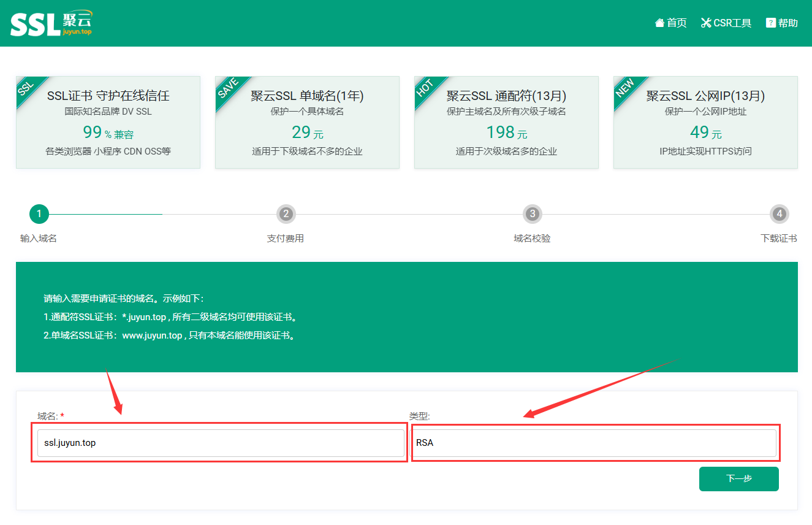Viewport: 812px width, 525px height.
Task: Click the 保护主域名及所有次级子域名 text
Action: point(506,112)
